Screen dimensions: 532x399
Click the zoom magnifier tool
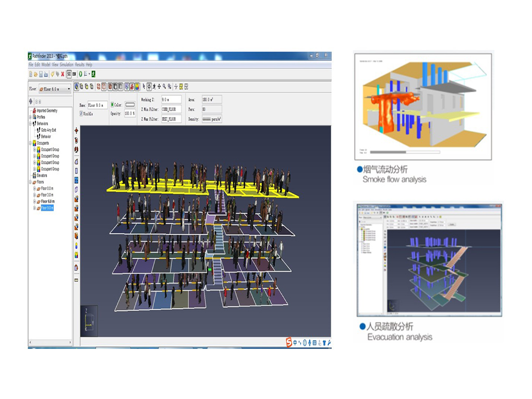pos(164,87)
